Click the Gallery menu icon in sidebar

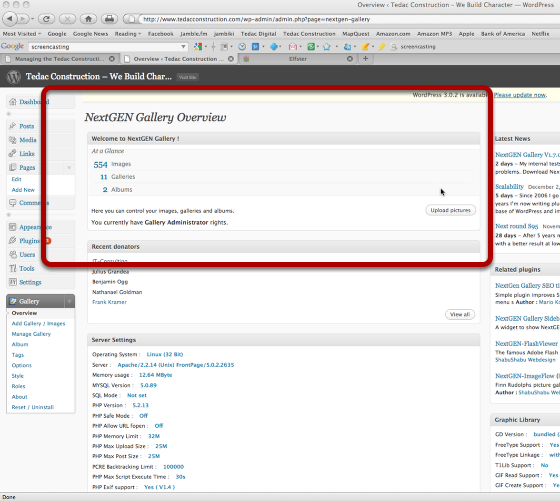click(x=13, y=301)
